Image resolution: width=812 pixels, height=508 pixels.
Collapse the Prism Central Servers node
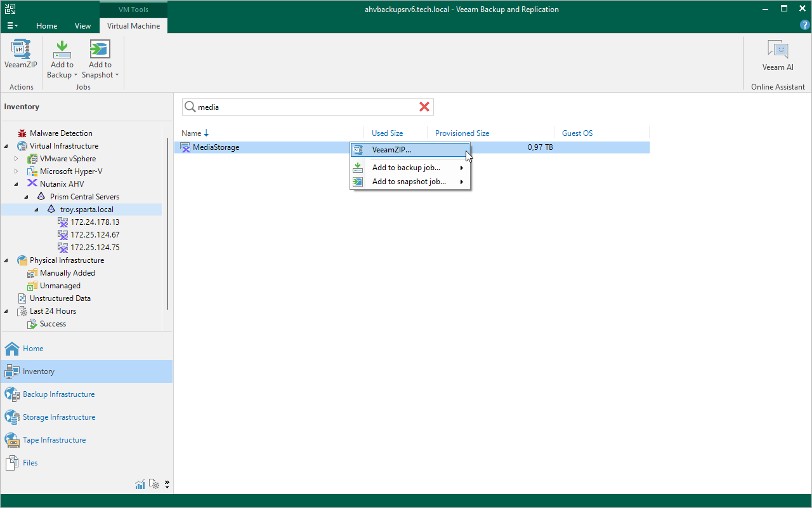[x=27, y=197]
